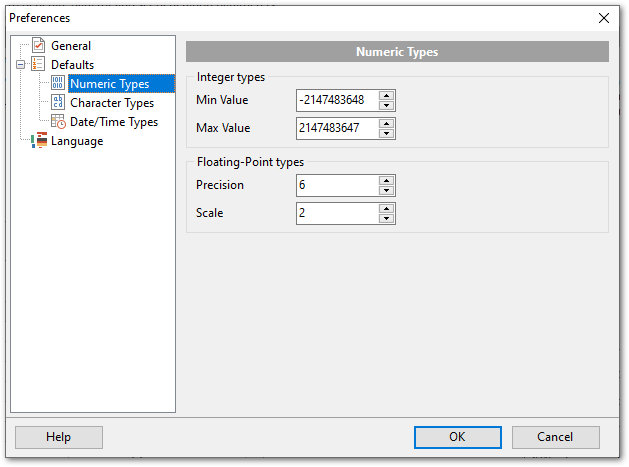
Task: Click the Defaults list icon
Action: (x=39, y=65)
